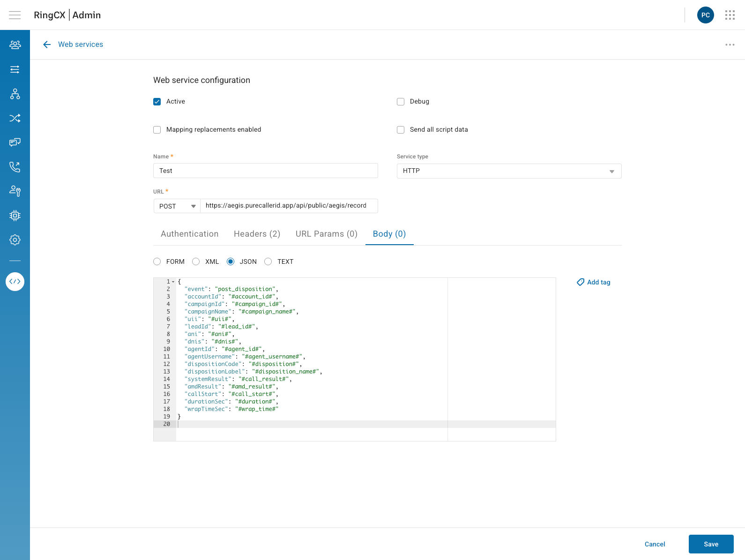The height and width of the screenshot is (560, 745).
Task: Click the "agentUsername" line in JSON body
Action: click(x=245, y=357)
